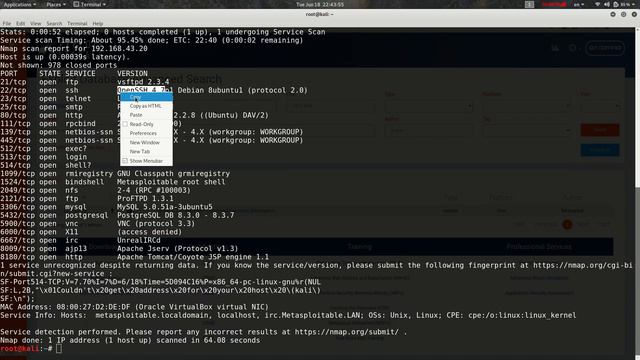Viewport: 640px width, 360px height.
Task: Choose New Tab in the context menu
Action: tap(146, 151)
